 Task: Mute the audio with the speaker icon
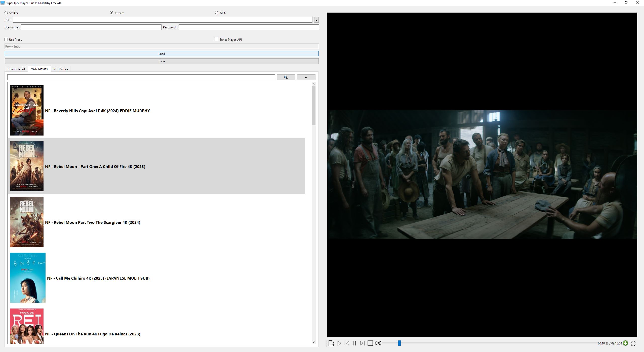pos(378,343)
